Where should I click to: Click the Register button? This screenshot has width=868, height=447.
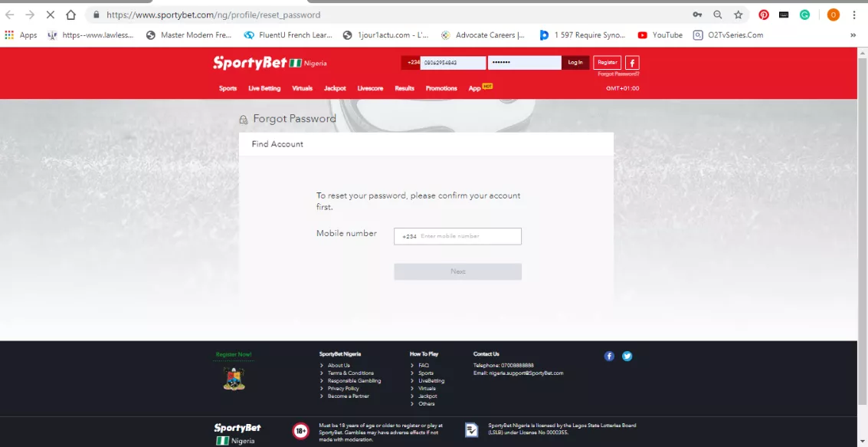pos(607,62)
